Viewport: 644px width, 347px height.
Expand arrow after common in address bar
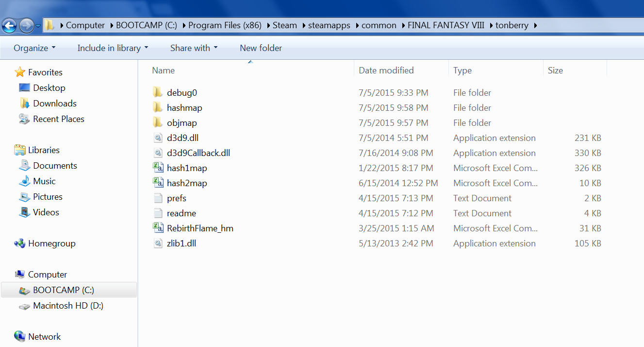pos(403,25)
